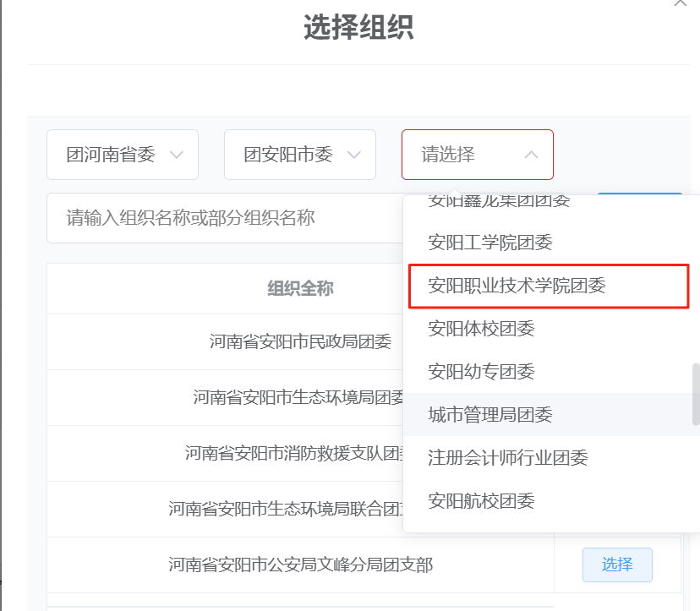This screenshot has width=700, height=611.
Task: Close the 选择组织 dialog
Action: (680, 4)
